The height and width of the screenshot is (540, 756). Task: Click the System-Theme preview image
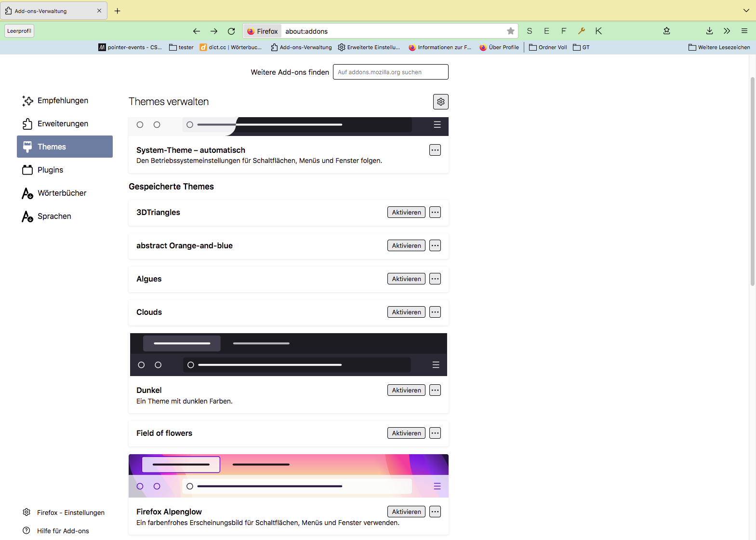pos(289,126)
